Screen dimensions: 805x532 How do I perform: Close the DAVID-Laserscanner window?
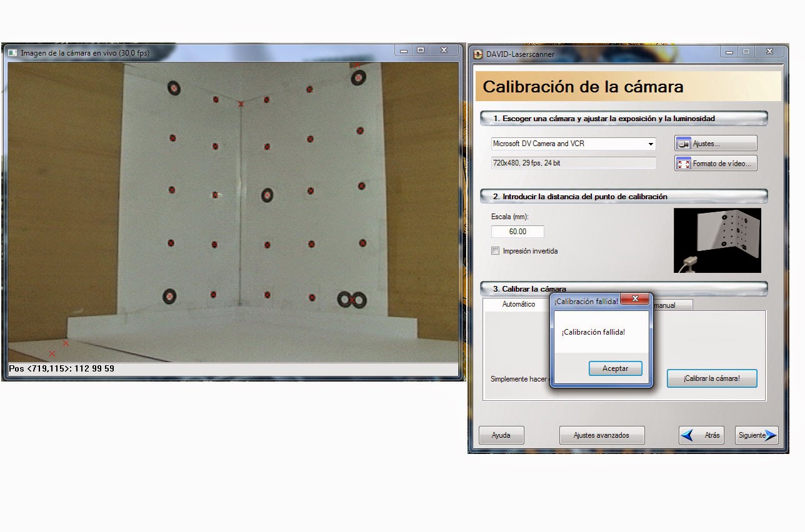(769, 51)
